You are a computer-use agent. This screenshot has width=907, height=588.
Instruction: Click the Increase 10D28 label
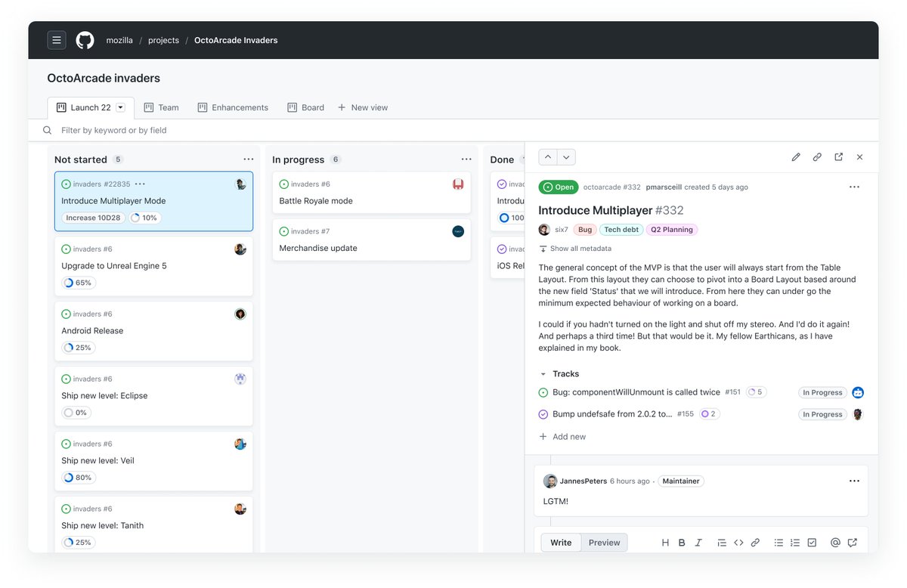[x=93, y=218]
